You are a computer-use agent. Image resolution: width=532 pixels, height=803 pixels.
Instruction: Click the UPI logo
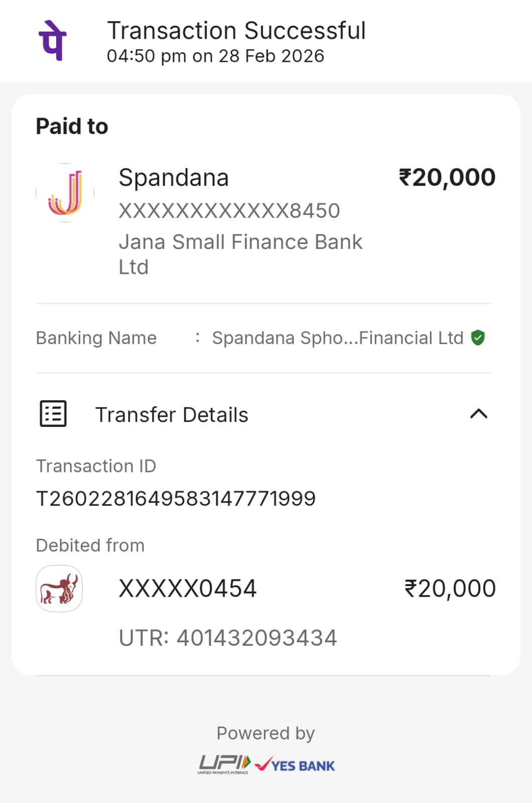[x=224, y=764]
